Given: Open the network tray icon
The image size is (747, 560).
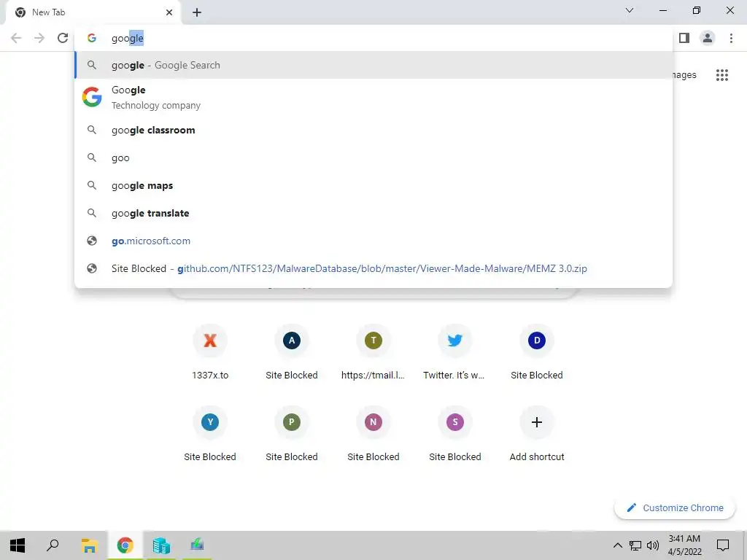Looking at the screenshot, I should tap(635, 545).
